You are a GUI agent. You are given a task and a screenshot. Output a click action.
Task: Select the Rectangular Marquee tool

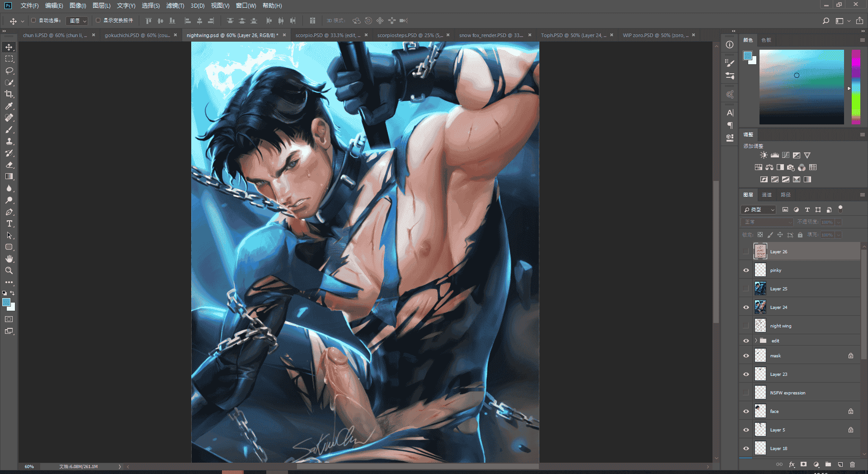[9, 59]
